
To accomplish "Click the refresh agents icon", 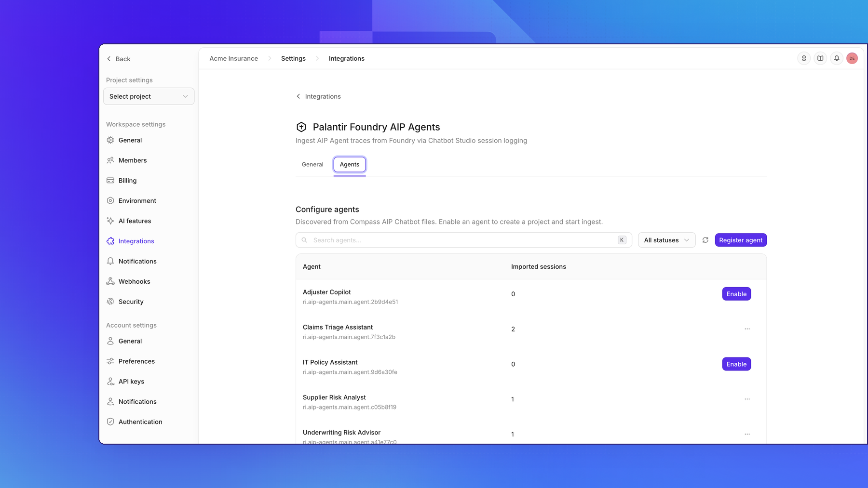I will [705, 240].
